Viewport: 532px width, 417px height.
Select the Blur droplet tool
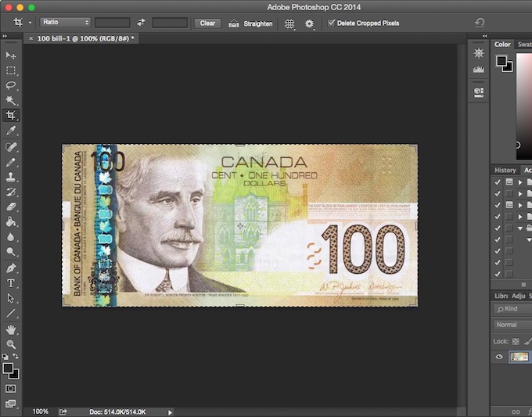pyautogui.click(x=11, y=237)
